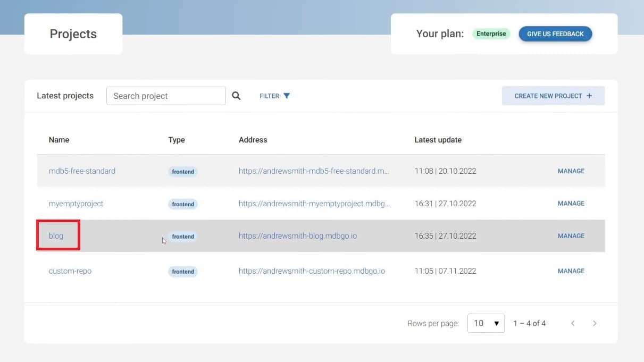Visit the andrewsmith-custom-repo.mdbgo.io address
This screenshot has height=362, width=644.
coord(312,271)
